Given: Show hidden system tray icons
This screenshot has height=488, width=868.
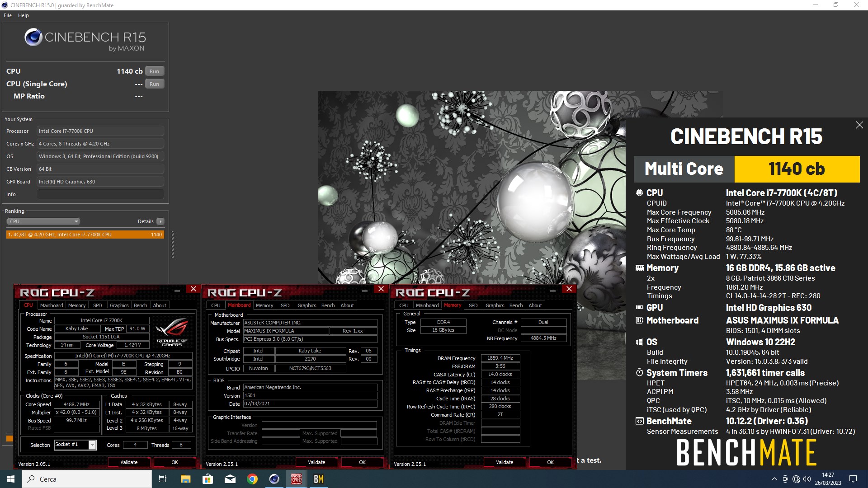Looking at the screenshot, I should click(x=774, y=479).
